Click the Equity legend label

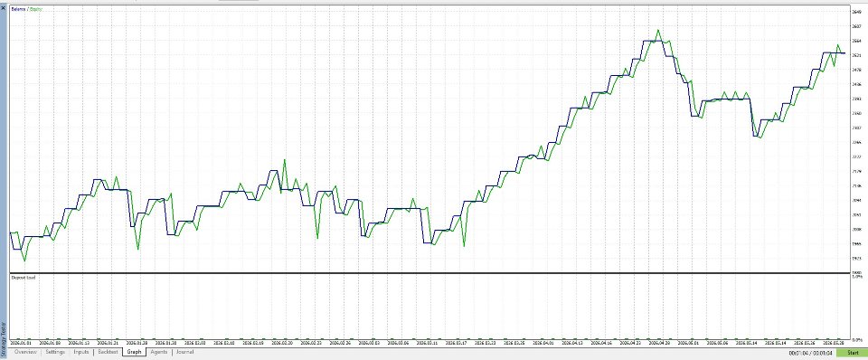point(35,9)
